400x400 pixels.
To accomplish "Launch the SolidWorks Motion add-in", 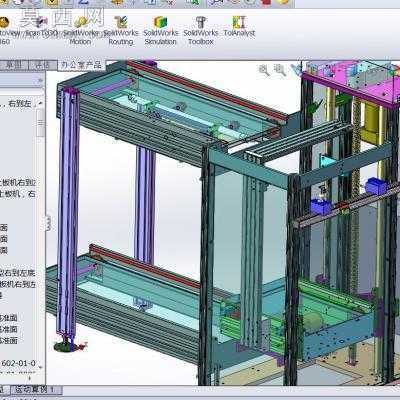I will 80,31.
